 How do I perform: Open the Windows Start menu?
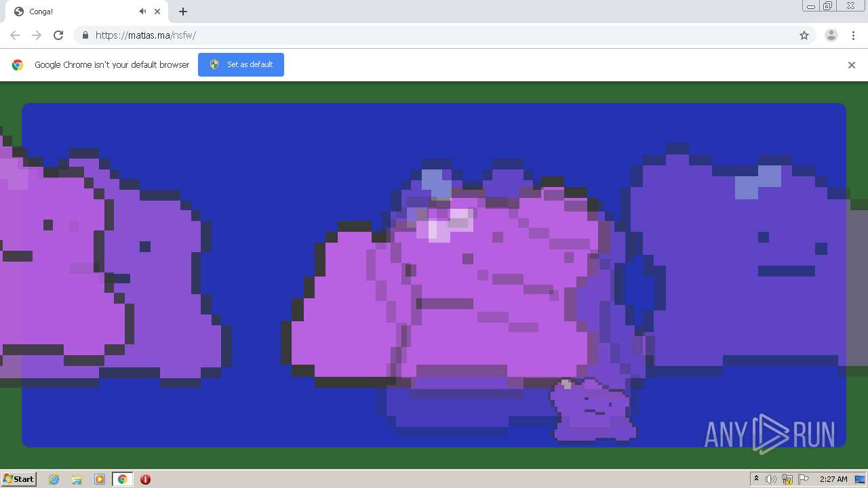click(18, 479)
